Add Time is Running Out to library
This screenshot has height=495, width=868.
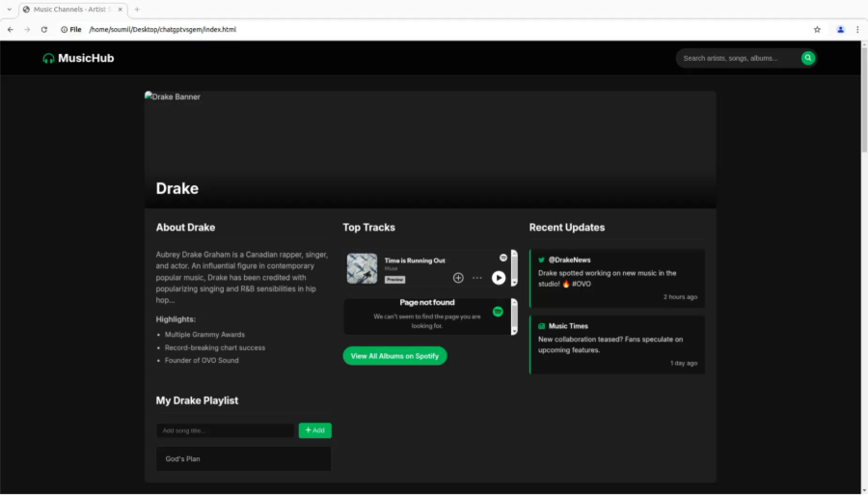[458, 278]
